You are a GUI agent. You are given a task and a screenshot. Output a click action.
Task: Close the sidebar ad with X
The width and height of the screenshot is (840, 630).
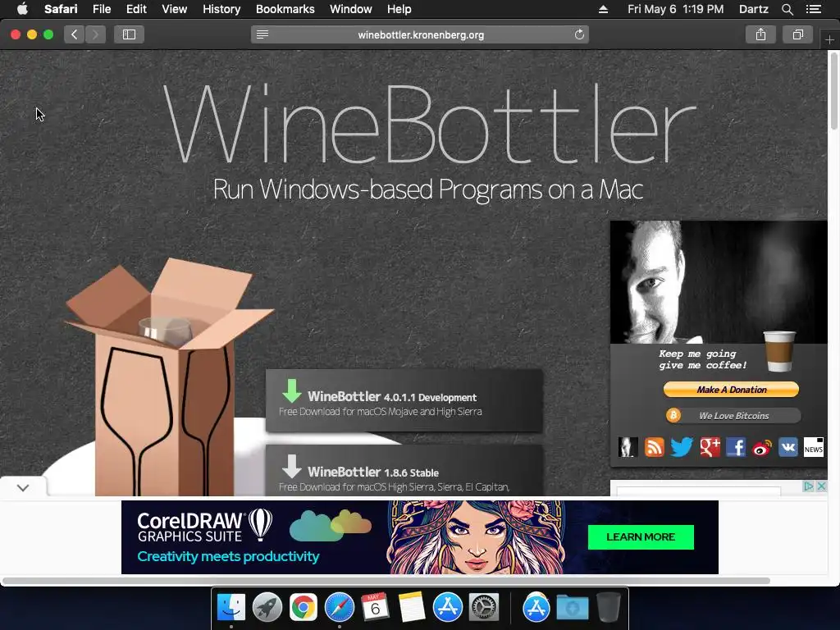click(x=821, y=486)
